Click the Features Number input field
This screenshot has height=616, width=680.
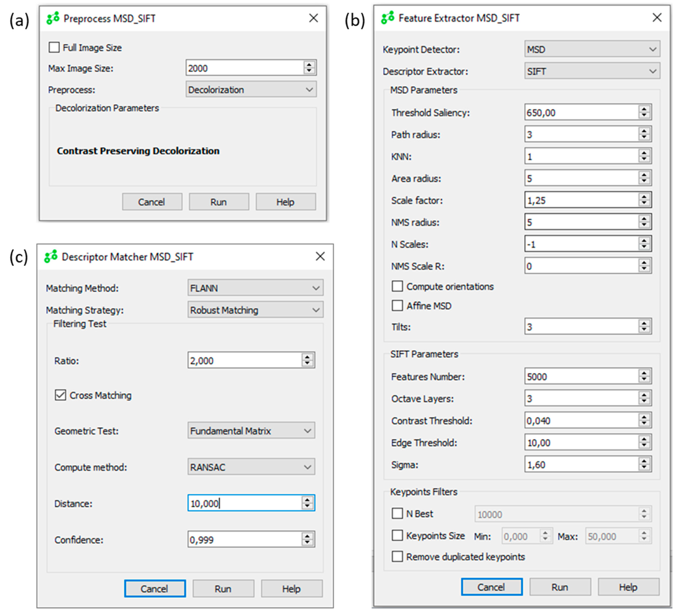click(580, 376)
